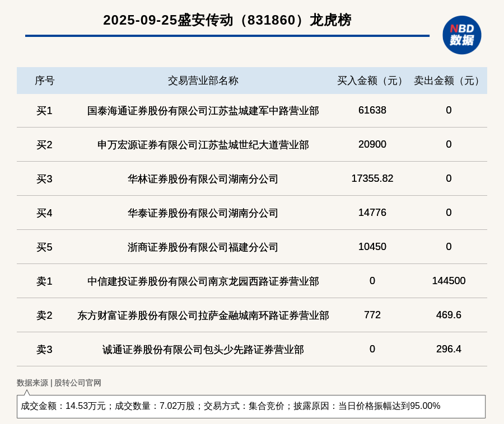Click the 买入金额（元） column header
The image size is (504, 424).
pyautogui.click(x=372, y=81)
